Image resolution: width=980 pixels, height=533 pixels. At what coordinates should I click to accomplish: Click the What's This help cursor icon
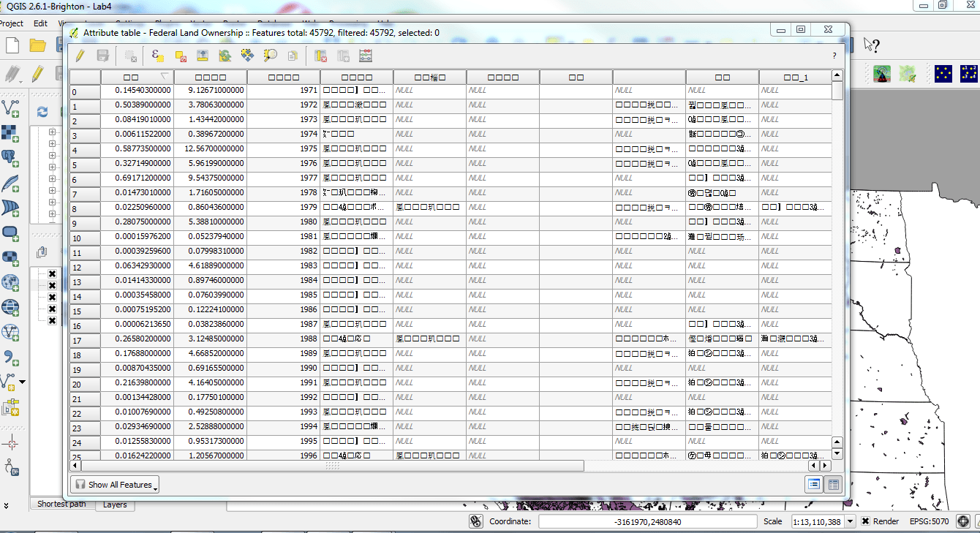click(871, 45)
